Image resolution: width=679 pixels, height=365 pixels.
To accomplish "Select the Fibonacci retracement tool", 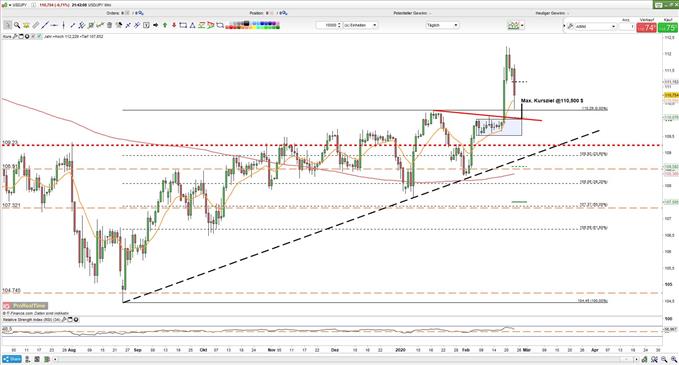I will [x=201, y=25].
